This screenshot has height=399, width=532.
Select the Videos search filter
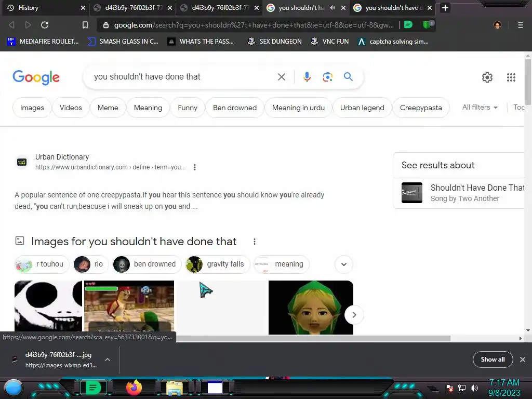click(x=71, y=108)
